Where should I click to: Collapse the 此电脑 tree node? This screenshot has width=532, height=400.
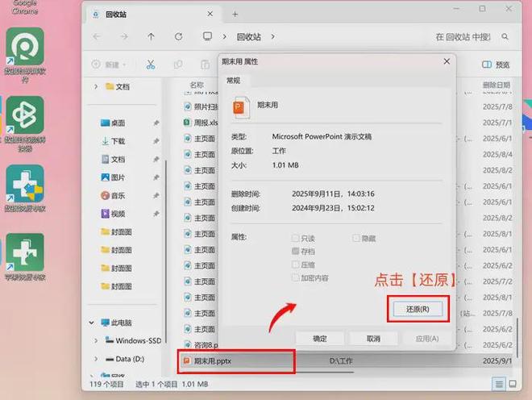(x=92, y=323)
